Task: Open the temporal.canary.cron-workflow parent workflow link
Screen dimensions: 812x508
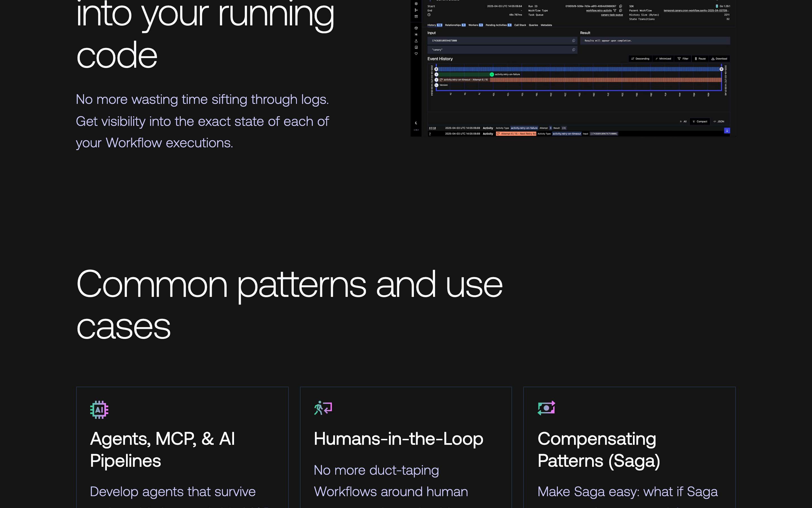Action: point(696,10)
